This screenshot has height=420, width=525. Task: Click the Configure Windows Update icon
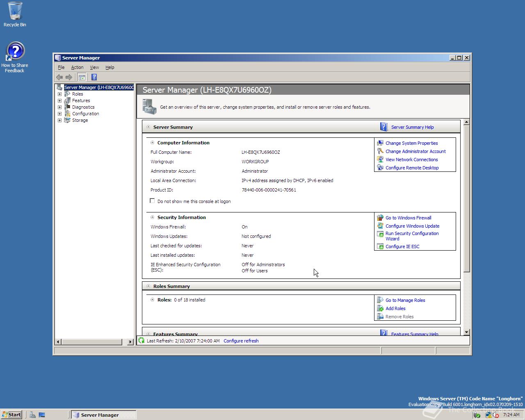pyautogui.click(x=380, y=226)
